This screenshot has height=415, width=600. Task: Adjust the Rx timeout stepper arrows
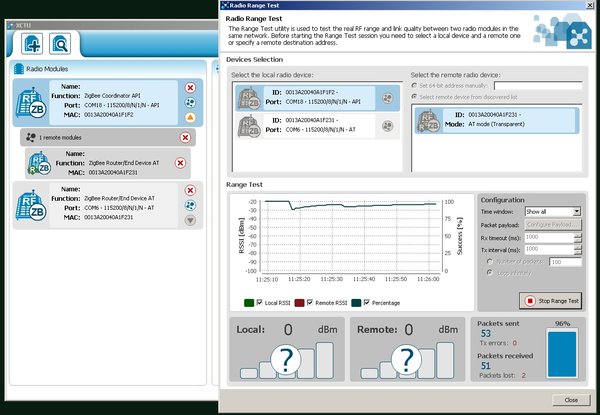coord(578,238)
